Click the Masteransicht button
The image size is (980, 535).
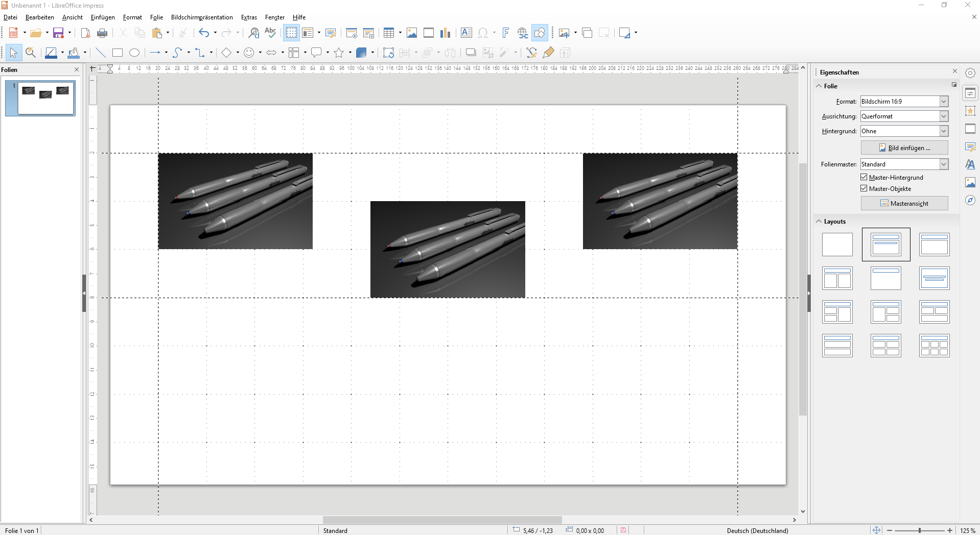coord(904,204)
